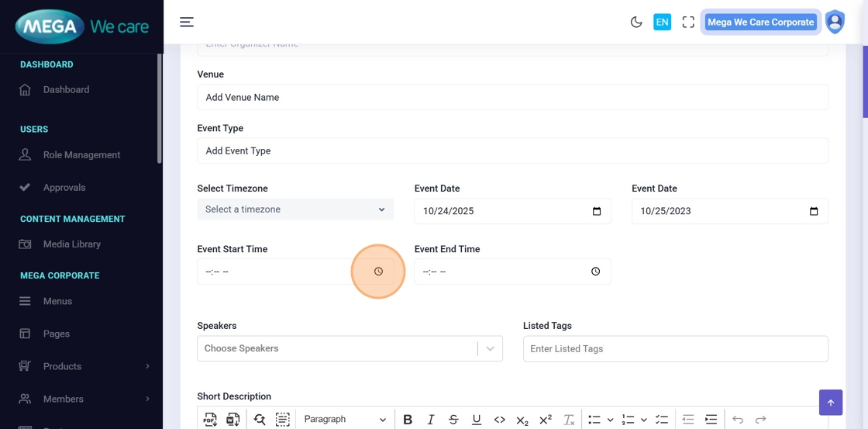Toggle the sidebar with the hamburger menu

[187, 22]
